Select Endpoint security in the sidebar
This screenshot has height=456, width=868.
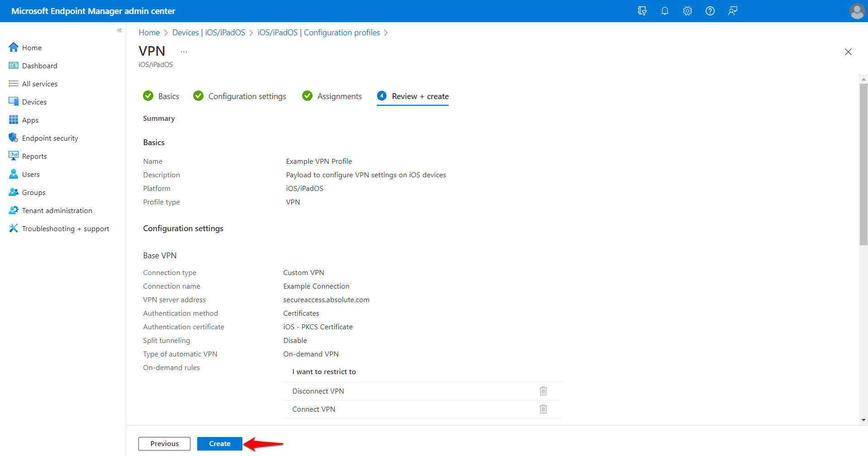coord(50,138)
